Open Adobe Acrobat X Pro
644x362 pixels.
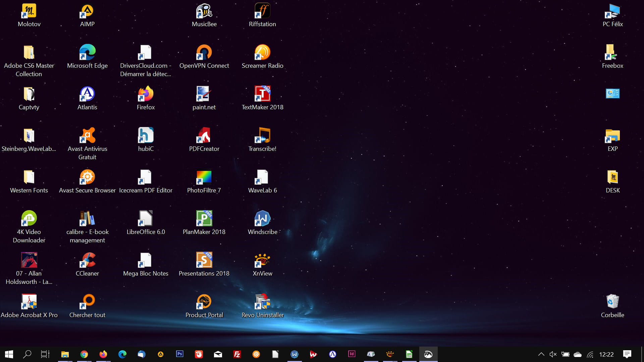click(28, 301)
